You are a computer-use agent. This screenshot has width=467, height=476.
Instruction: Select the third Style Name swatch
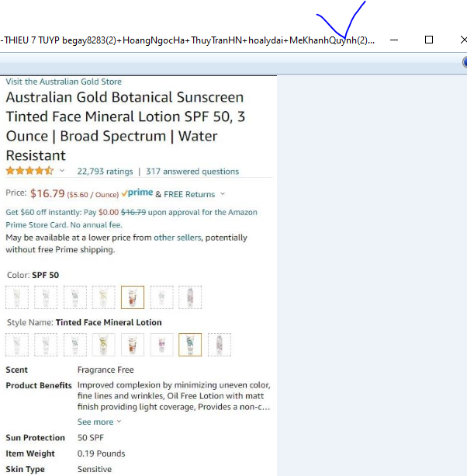point(75,345)
